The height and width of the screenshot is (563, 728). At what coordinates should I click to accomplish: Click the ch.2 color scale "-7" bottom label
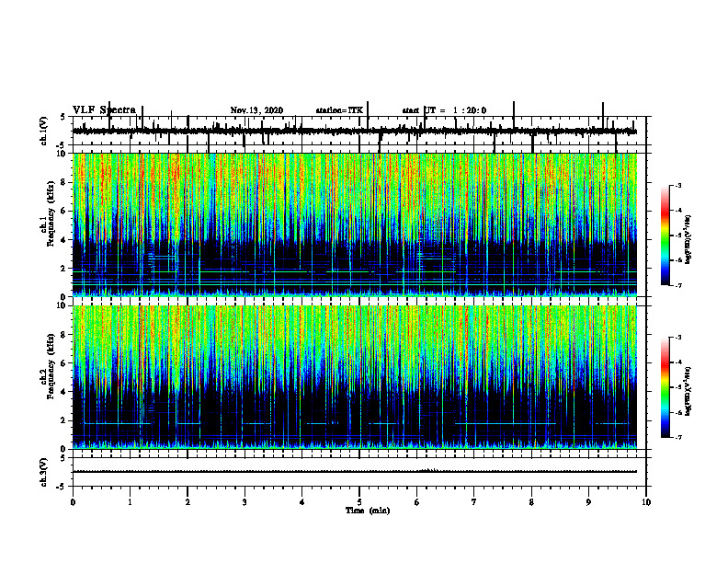pyautogui.click(x=678, y=438)
